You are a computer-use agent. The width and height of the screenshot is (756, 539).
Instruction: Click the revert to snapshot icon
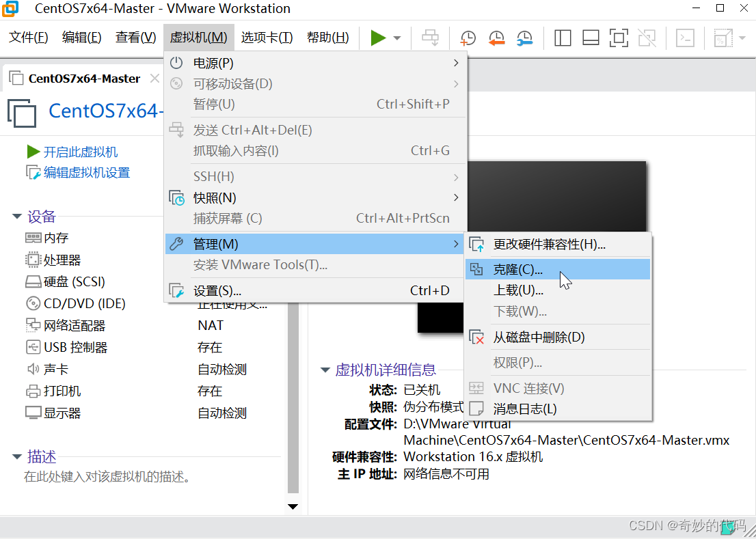pyautogui.click(x=496, y=38)
